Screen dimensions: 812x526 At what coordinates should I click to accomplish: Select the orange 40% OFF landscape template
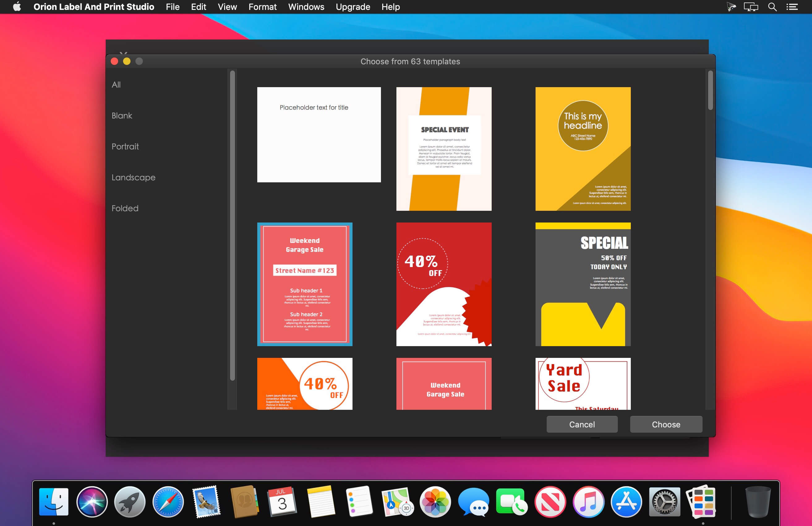(x=305, y=384)
